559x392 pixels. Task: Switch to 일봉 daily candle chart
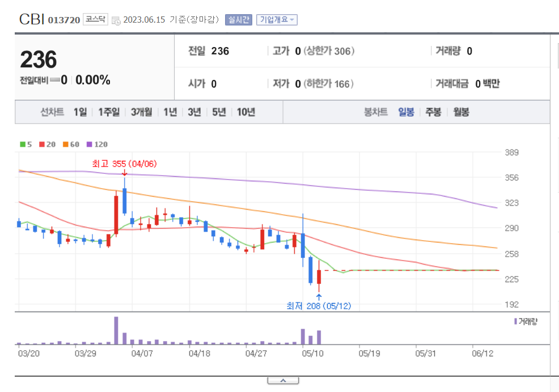click(406, 112)
